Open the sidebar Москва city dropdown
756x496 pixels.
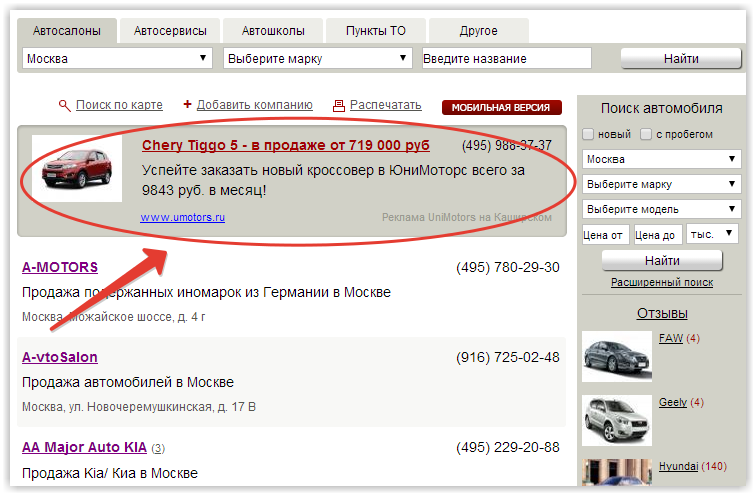(x=661, y=159)
